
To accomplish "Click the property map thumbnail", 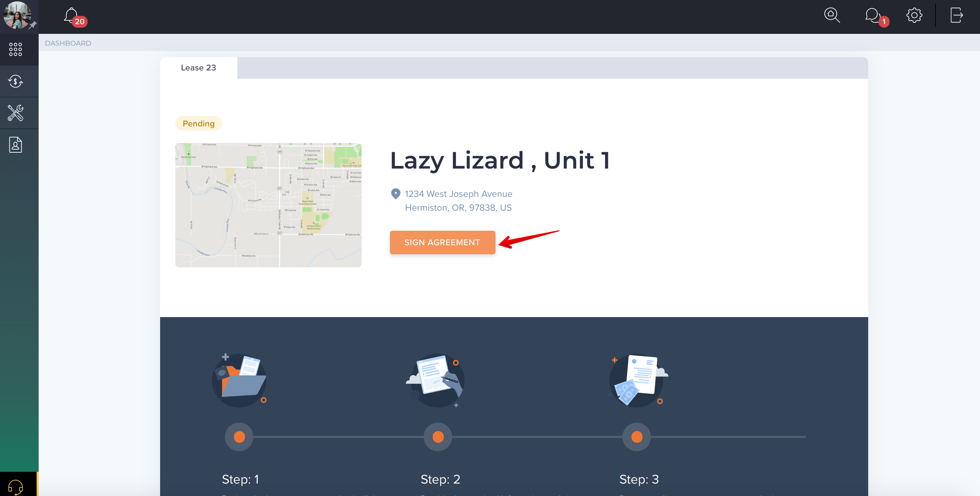I will pos(268,205).
